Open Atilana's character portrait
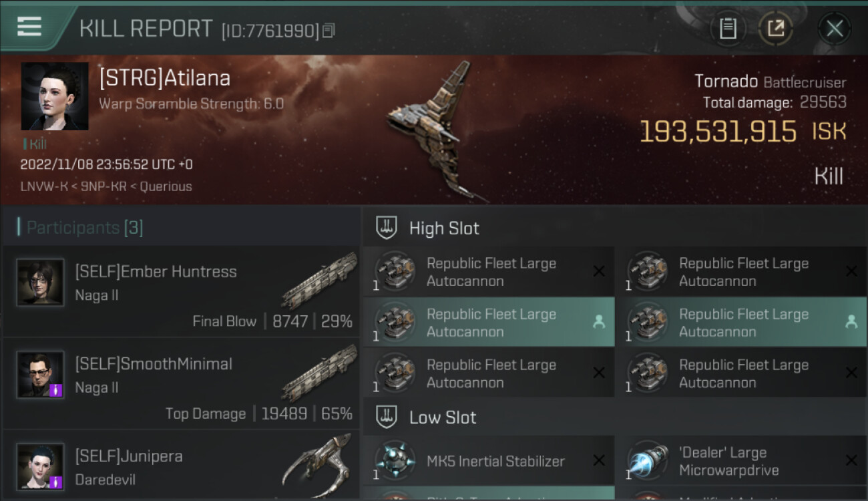This screenshot has width=868, height=501. 55,96
